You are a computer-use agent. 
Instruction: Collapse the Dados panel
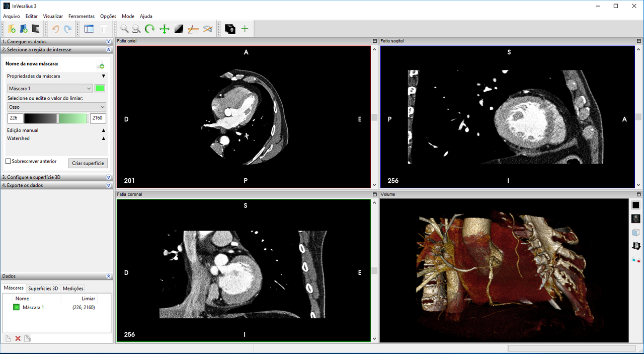pos(109,276)
